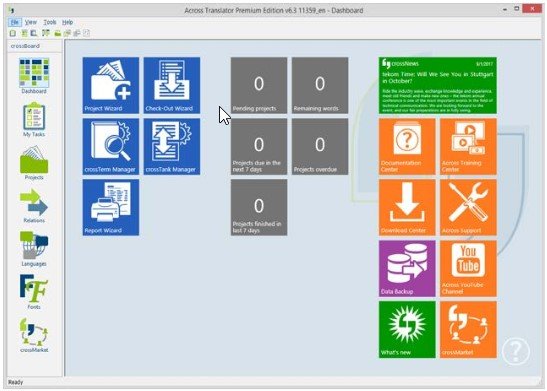This screenshot has height=391, width=547.
Task: Open the Fonts module in sidebar
Action: [34, 292]
